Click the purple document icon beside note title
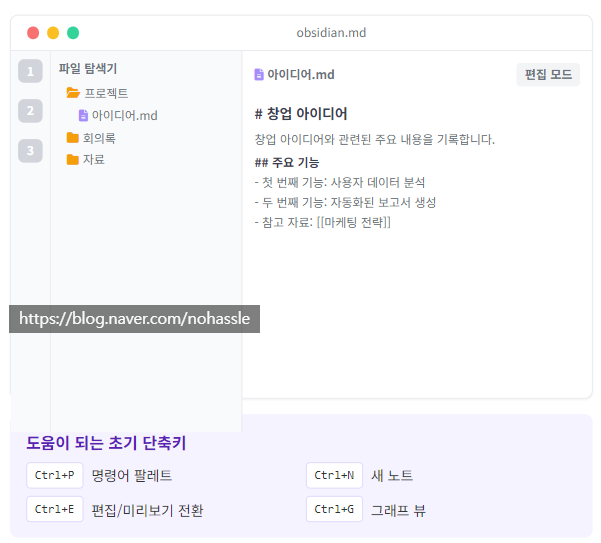Viewport: 601px width, 543px height. [259, 74]
